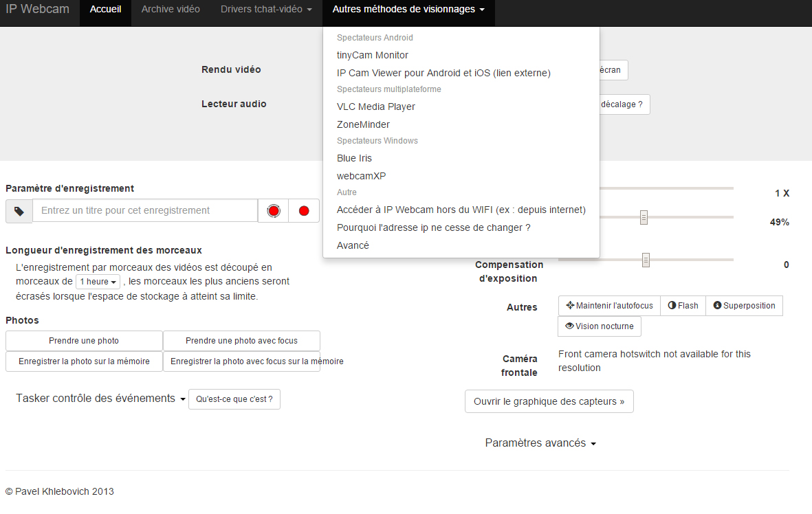Toggle the Superposition overlay
This screenshot has width=812, height=514.
pyautogui.click(x=744, y=305)
